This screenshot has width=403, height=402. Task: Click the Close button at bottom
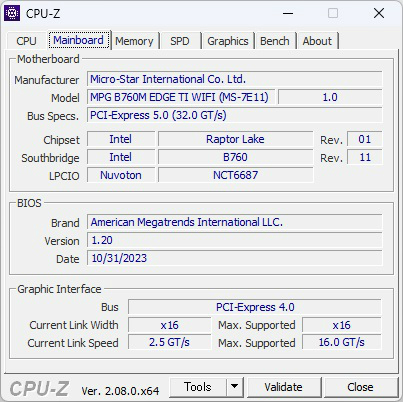point(360,387)
